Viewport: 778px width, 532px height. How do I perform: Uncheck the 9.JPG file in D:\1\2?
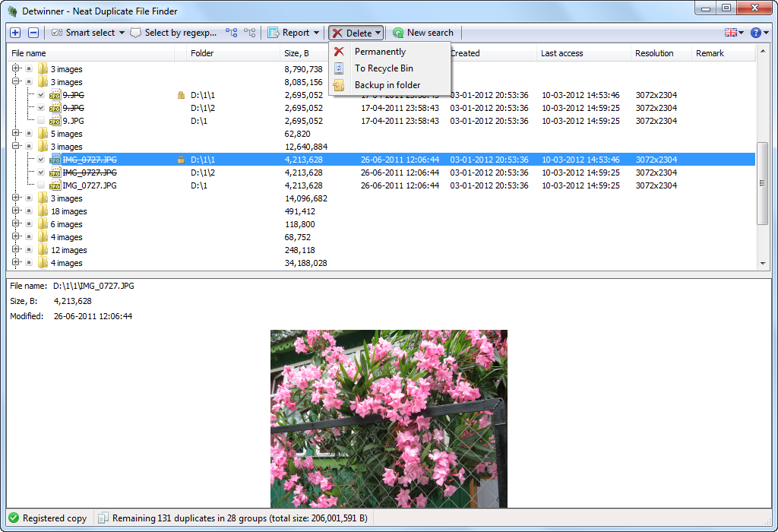(41, 108)
